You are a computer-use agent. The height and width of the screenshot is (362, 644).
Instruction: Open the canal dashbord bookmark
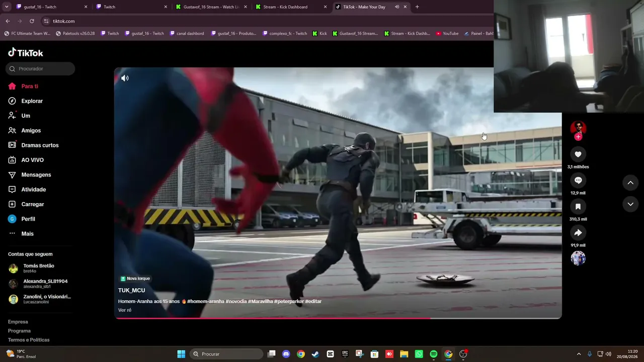(187, 34)
